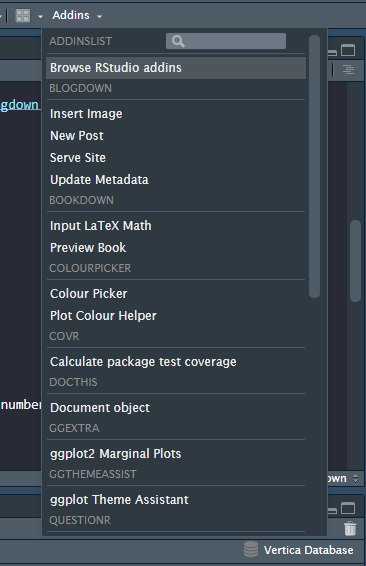Click the magnifier icon in search box
The height and width of the screenshot is (566, 366).
coord(178,41)
